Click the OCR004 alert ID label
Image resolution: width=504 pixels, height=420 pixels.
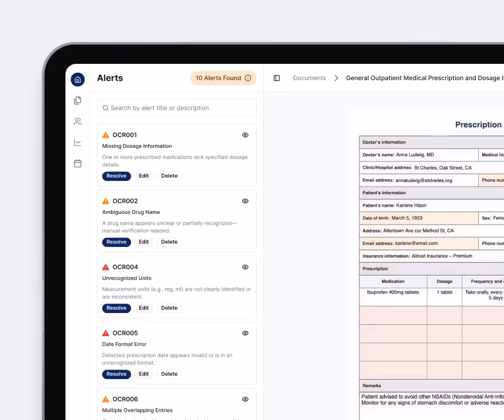click(x=125, y=267)
